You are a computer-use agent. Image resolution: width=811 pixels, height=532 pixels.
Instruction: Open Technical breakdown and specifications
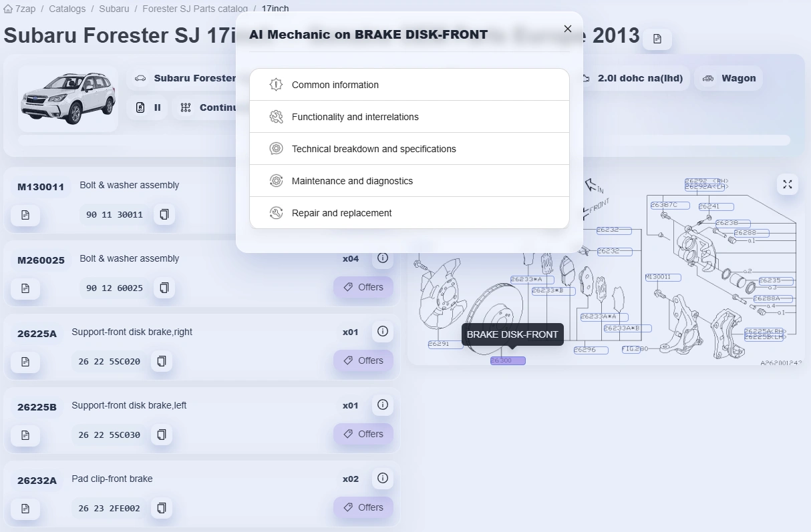tap(410, 149)
